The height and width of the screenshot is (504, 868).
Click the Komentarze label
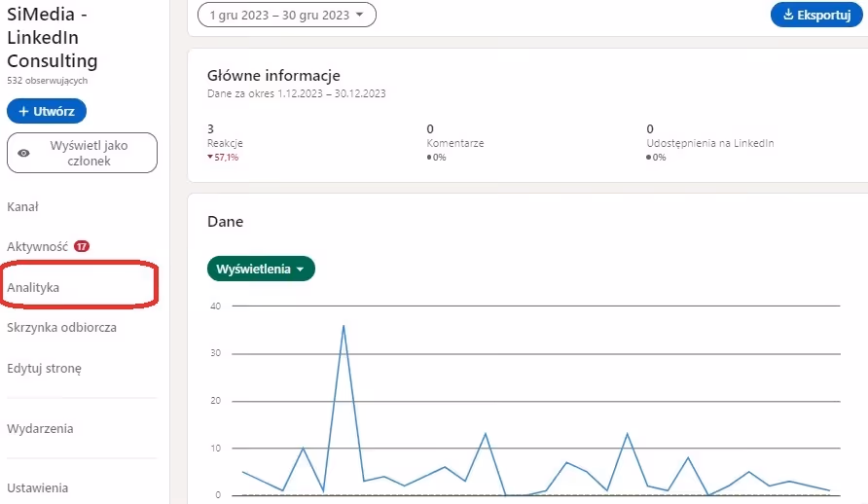tap(455, 143)
